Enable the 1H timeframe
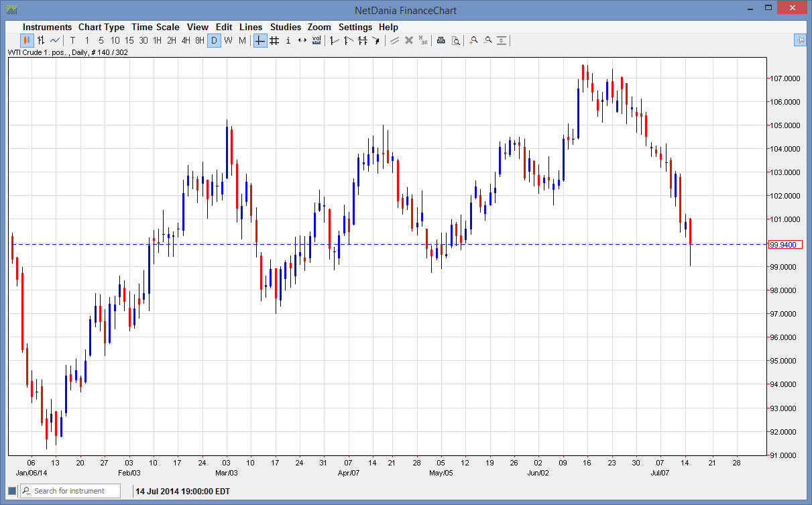The image size is (812, 505). (158, 40)
